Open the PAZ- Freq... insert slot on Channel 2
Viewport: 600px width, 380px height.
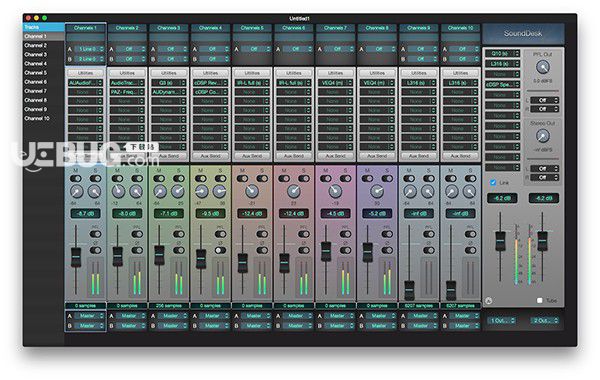(x=127, y=92)
